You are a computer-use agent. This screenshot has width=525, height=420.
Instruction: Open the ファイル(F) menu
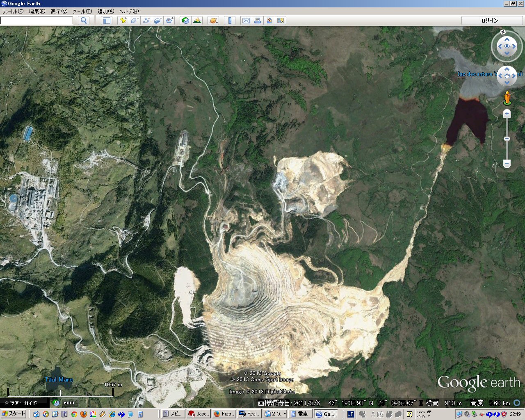12,11
